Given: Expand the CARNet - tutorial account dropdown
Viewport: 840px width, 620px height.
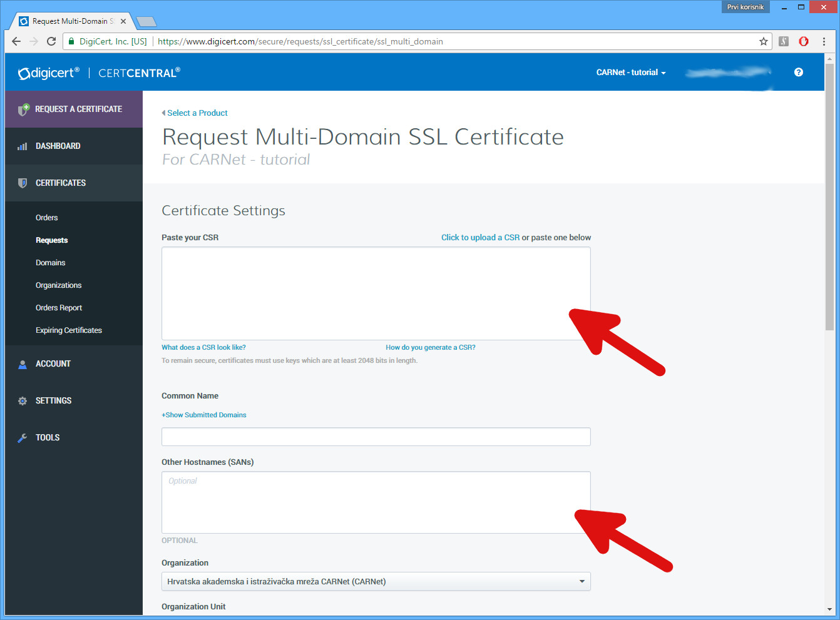Looking at the screenshot, I should pyautogui.click(x=631, y=73).
